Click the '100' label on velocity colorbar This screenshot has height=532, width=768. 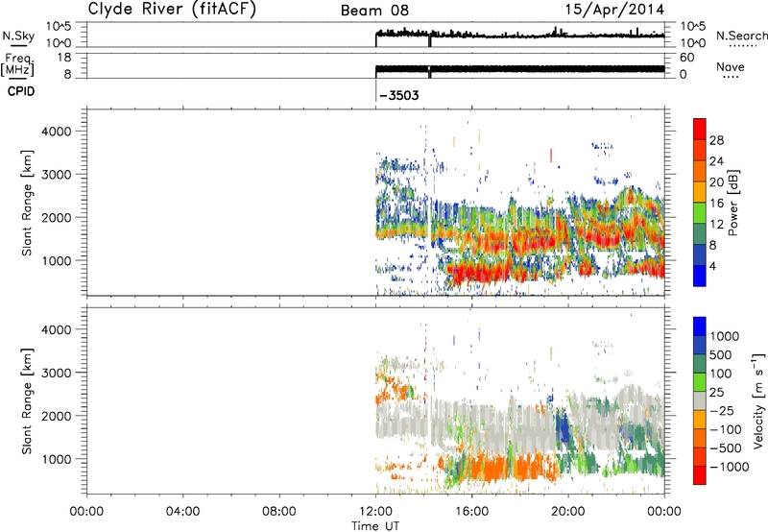tap(721, 374)
